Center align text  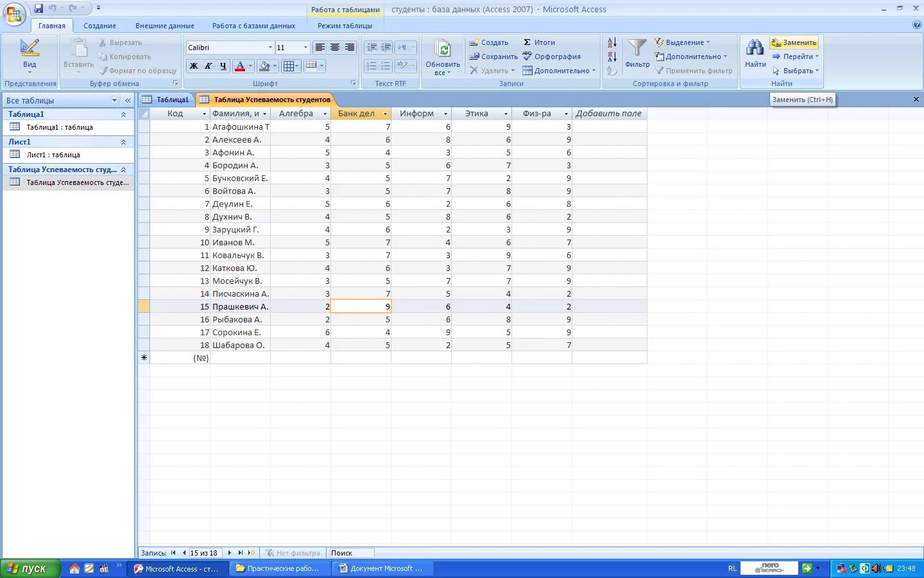[x=334, y=48]
